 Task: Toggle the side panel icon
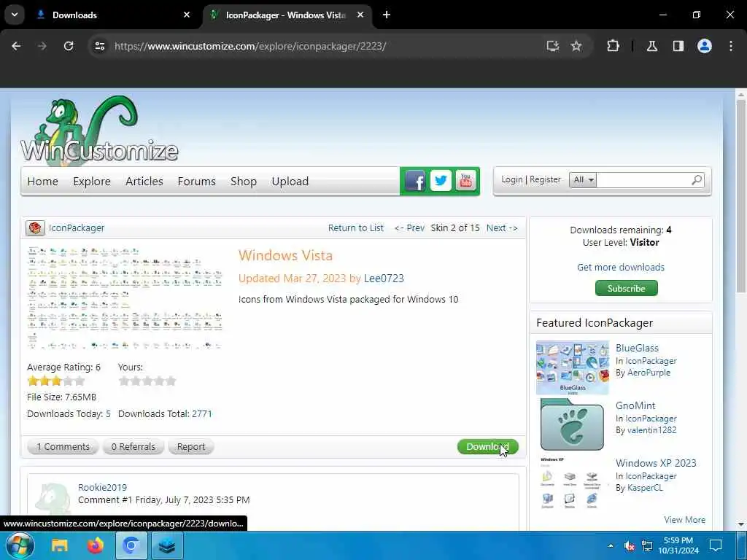click(x=678, y=46)
